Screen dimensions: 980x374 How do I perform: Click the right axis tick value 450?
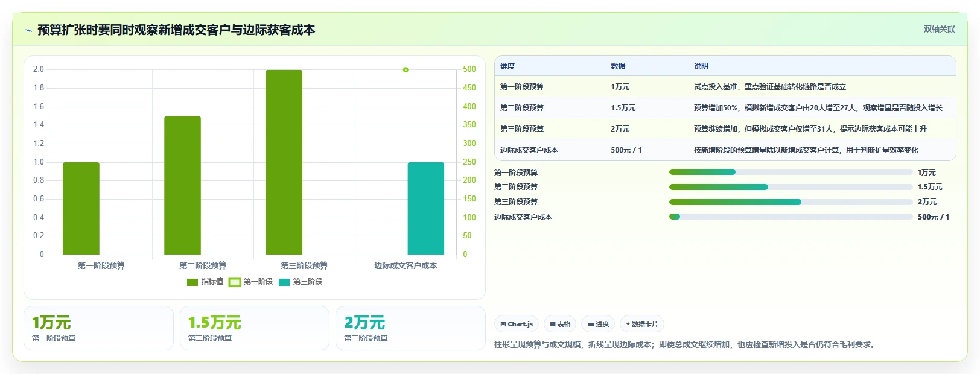coord(469,87)
